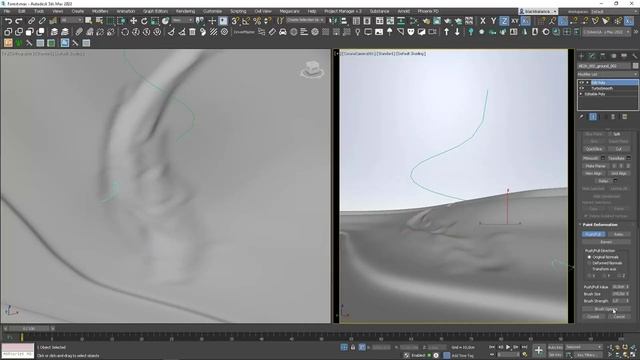Open Create Selection Set dropdown
This screenshot has height=360, width=640.
[x=305, y=20]
